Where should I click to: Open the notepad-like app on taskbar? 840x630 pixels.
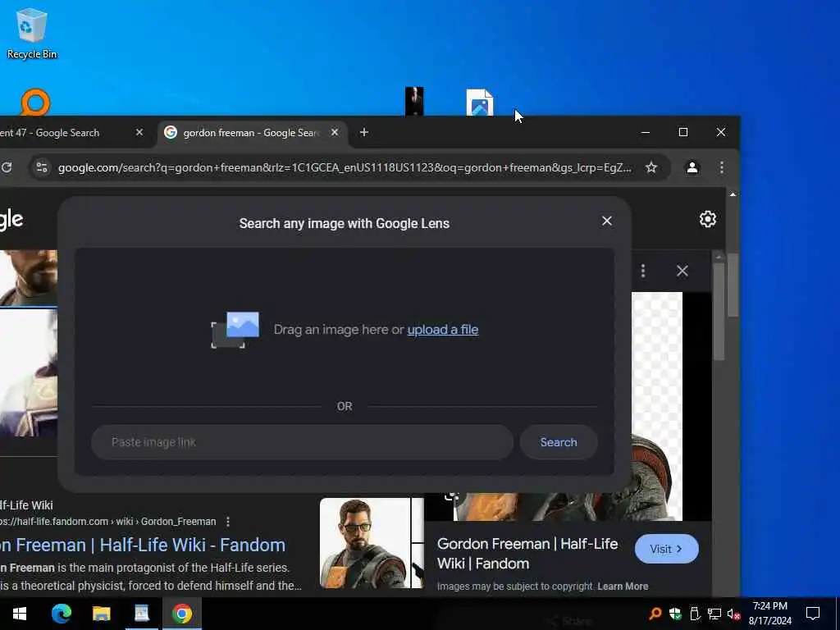[x=141, y=614]
